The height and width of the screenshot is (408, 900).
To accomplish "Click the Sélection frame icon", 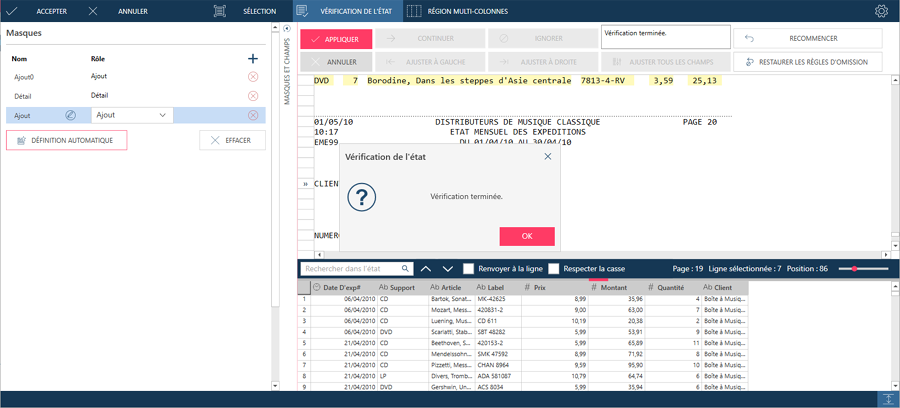I will pyautogui.click(x=219, y=11).
